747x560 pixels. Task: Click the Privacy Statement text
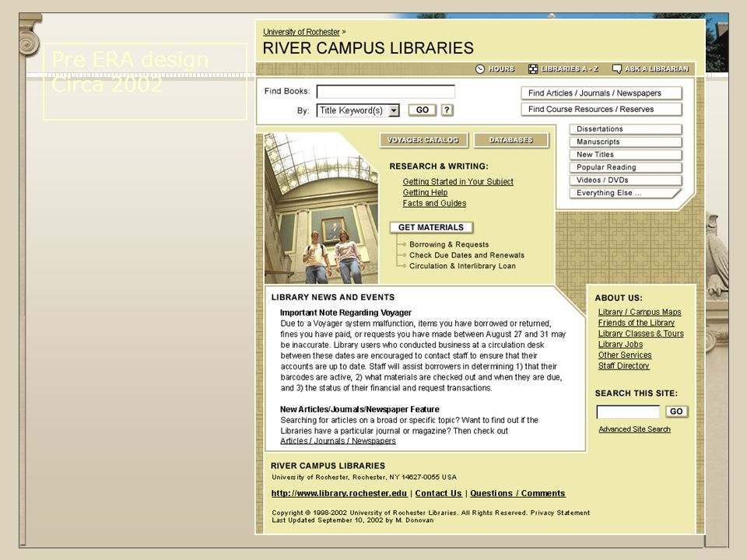559,513
